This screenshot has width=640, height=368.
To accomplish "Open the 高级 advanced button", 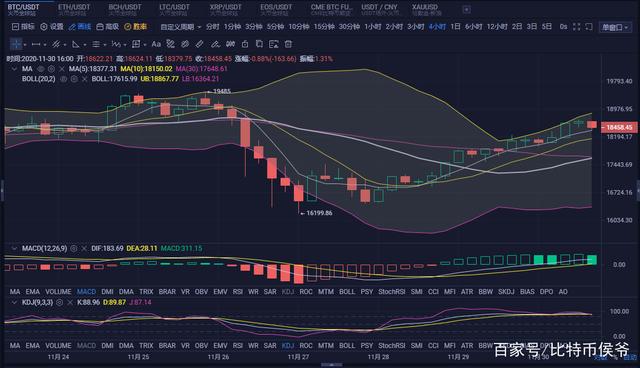I will 108,27.
